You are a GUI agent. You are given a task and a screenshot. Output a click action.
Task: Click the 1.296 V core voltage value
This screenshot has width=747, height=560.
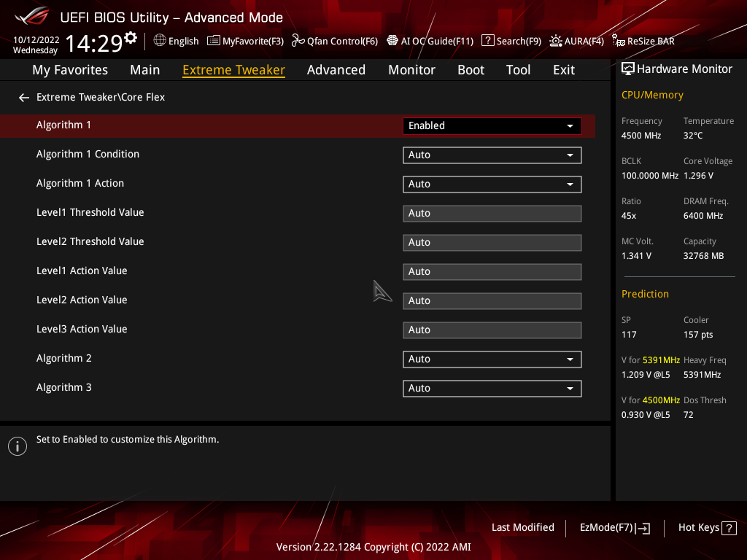[698, 176]
